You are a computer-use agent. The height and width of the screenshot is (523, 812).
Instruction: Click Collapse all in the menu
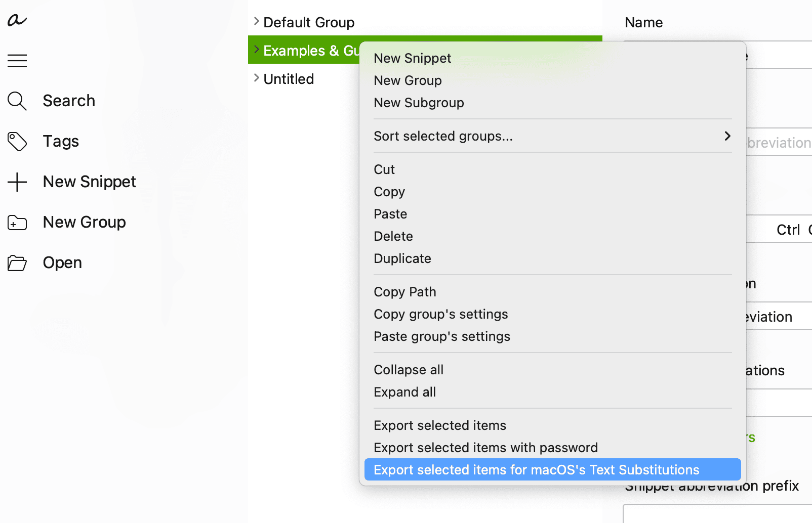tap(408, 369)
